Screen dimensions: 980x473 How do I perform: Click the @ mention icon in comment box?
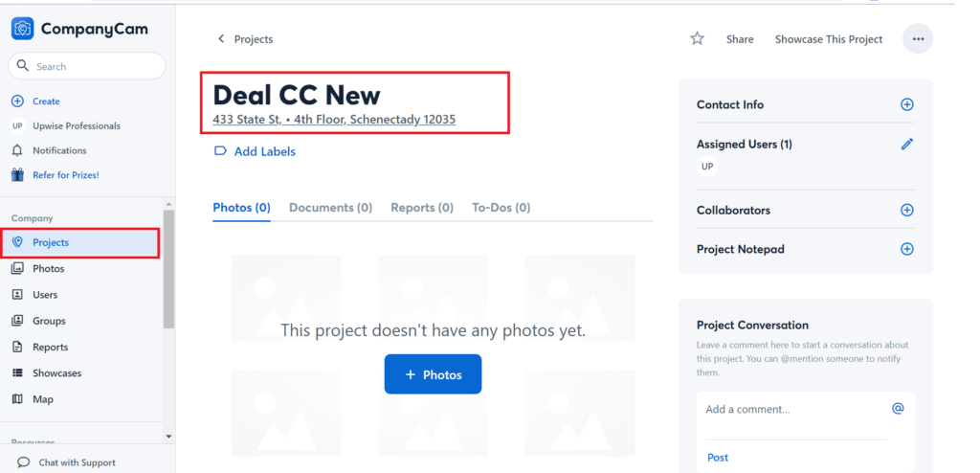[x=898, y=409]
